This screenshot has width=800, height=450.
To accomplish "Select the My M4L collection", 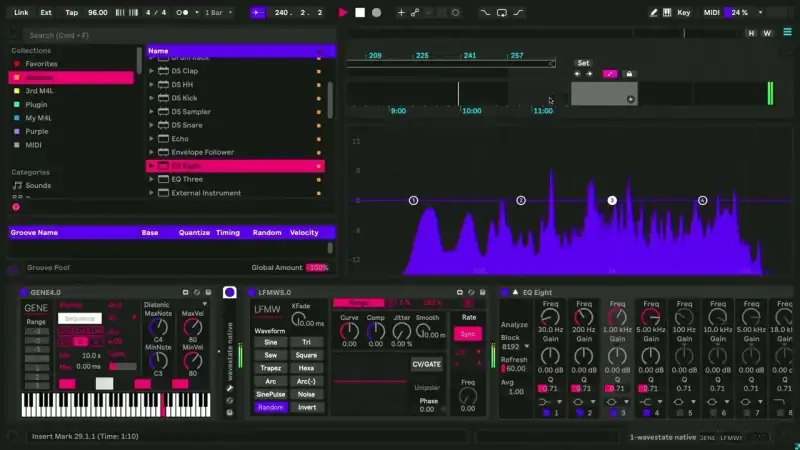I will click(38, 118).
